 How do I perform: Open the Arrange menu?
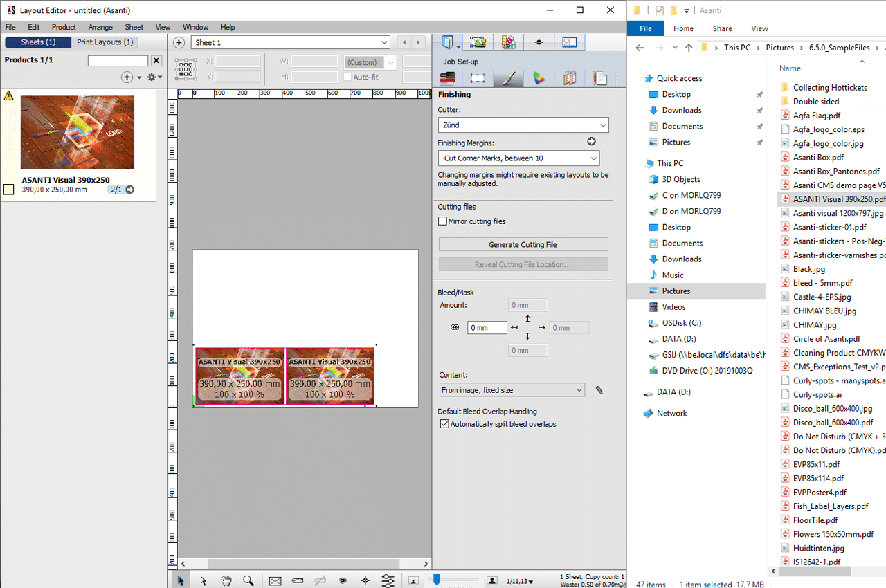(x=100, y=27)
